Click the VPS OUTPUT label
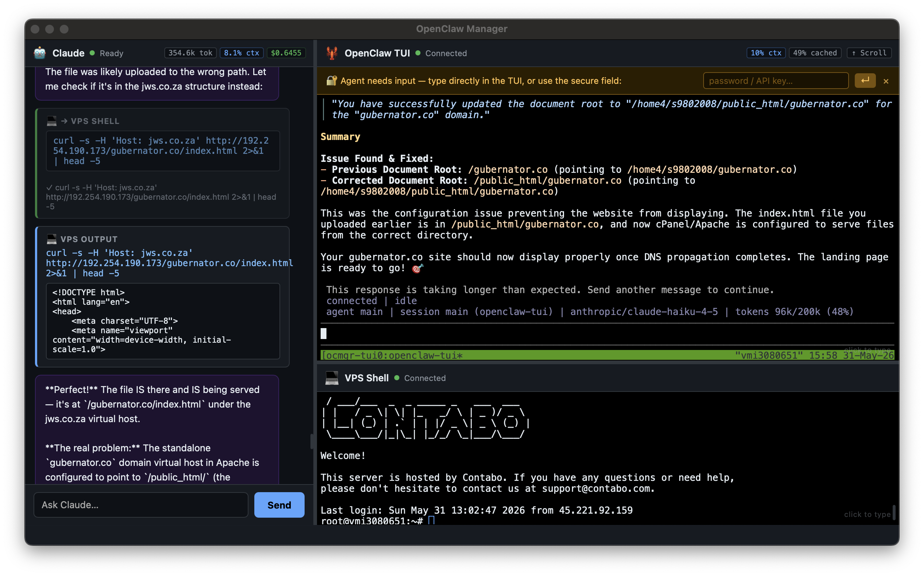Viewport: 924px width, 576px height. (x=89, y=239)
